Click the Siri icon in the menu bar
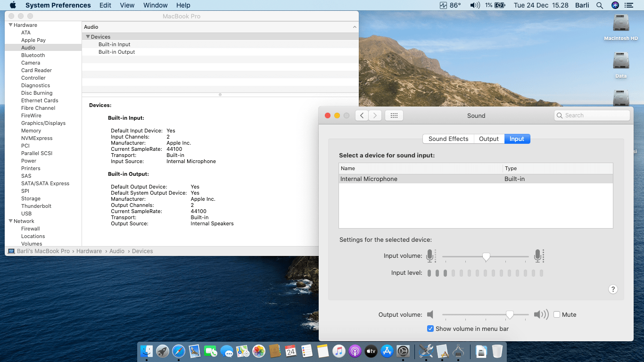644x362 pixels. [x=615, y=5]
